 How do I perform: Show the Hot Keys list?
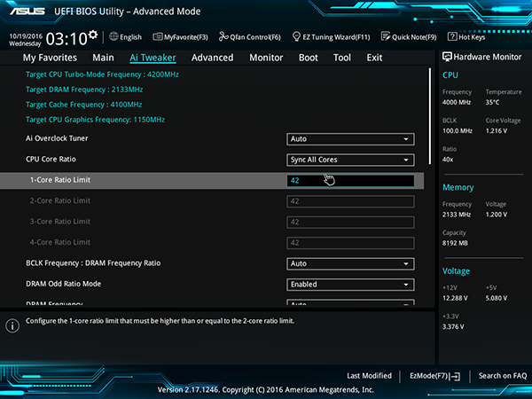click(x=466, y=36)
